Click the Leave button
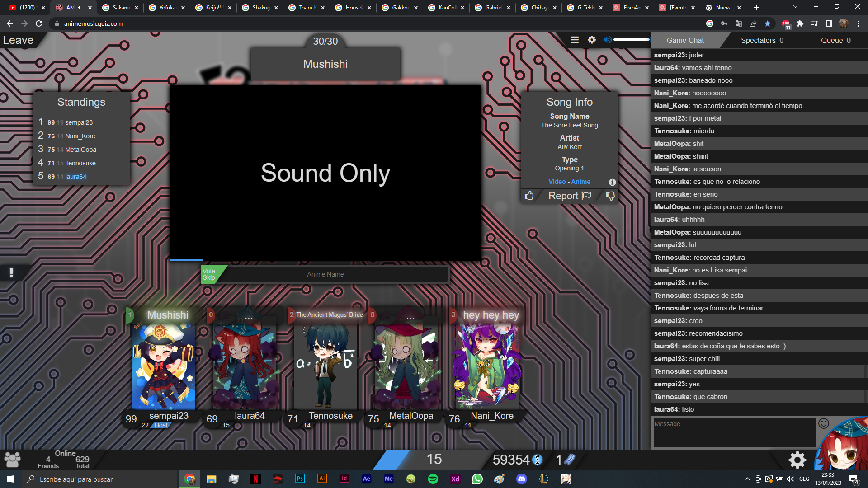This screenshot has width=868, height=488. 18,40
